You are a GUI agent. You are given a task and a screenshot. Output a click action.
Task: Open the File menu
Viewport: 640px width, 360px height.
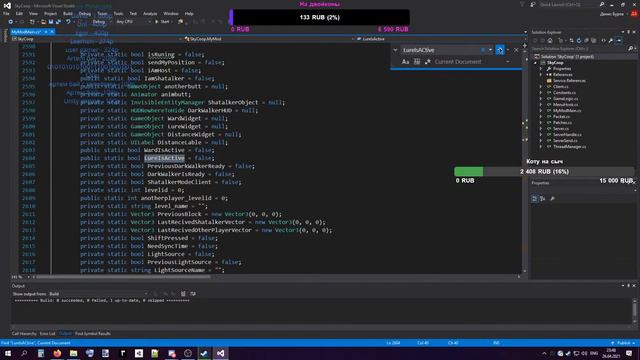point(6,13)
